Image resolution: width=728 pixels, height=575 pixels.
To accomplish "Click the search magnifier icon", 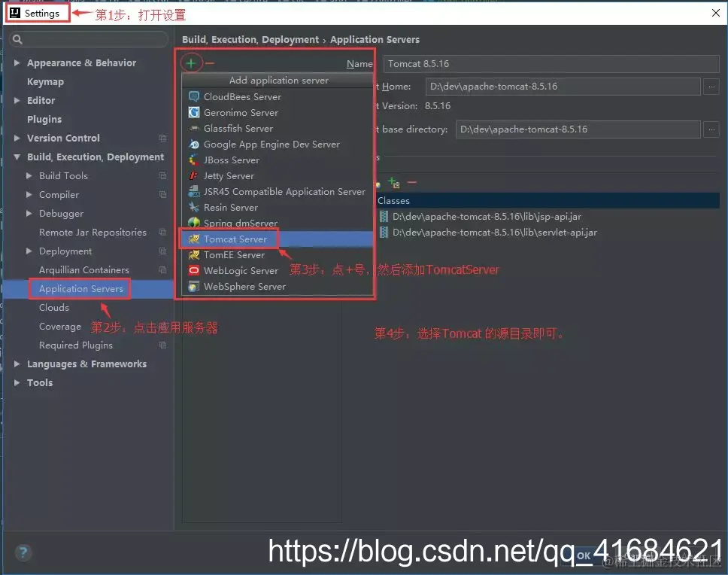I will pos(17,39).
